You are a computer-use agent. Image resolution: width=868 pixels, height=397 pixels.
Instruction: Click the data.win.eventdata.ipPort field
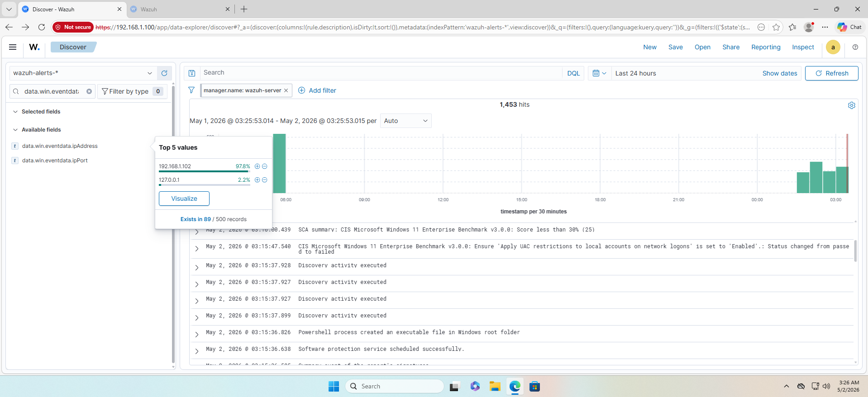click(55, 161)
